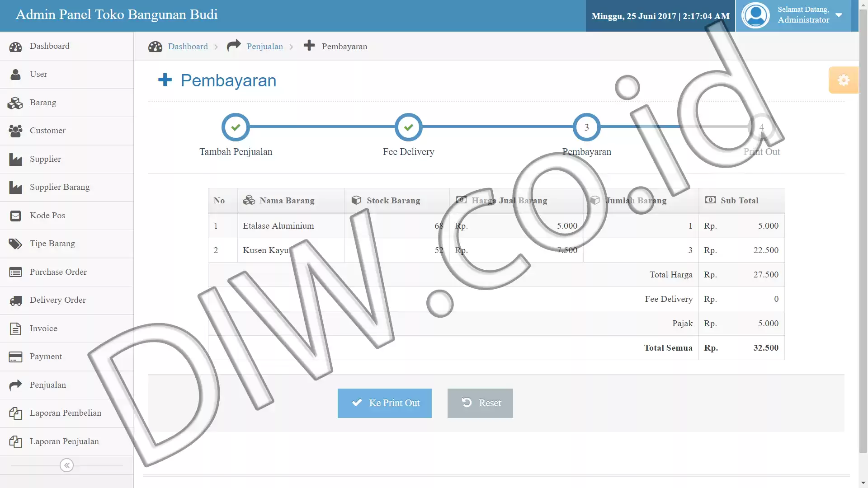868x488 pixels.
Task: Expand the Administrator account dropdown arrow
Action: pos(839,15)
